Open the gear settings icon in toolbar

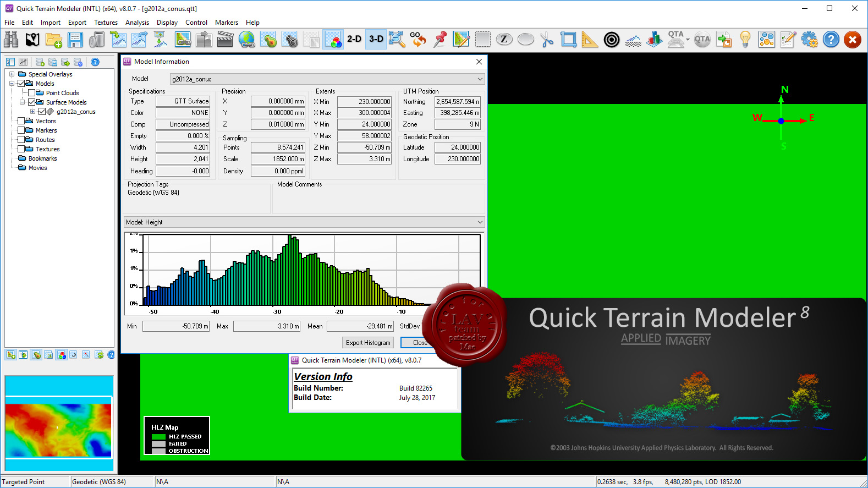[x=810, y=39]
